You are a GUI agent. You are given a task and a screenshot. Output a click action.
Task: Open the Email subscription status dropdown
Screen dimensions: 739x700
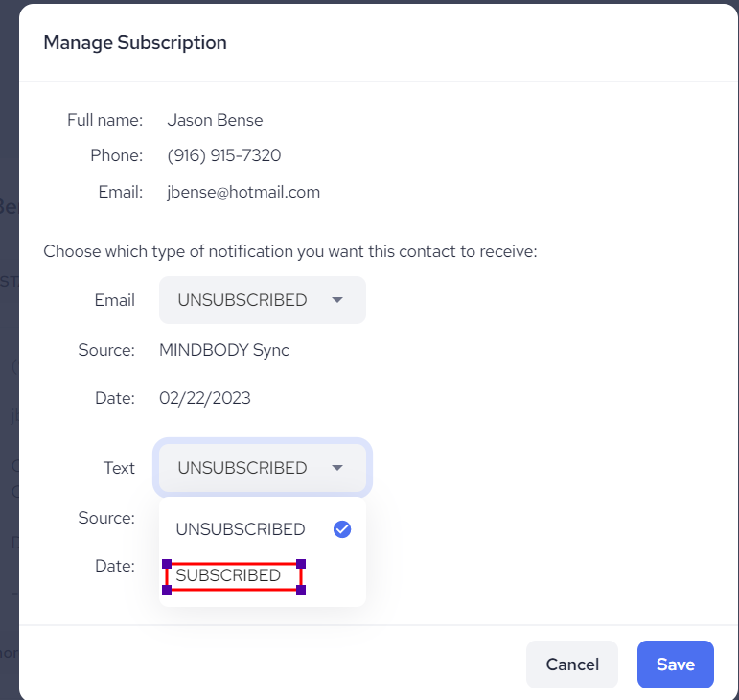(x=262, y=300)
